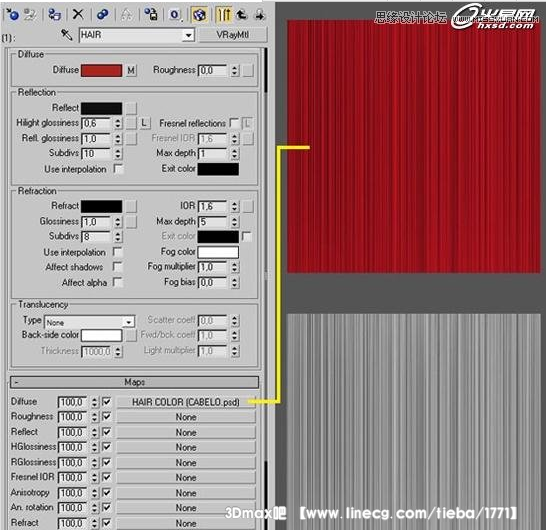The width and height of the screenshot is (546, 530).
Task: Click Reset Map/Material X icon
Action: pyautogui.click(x=78, y=15)
